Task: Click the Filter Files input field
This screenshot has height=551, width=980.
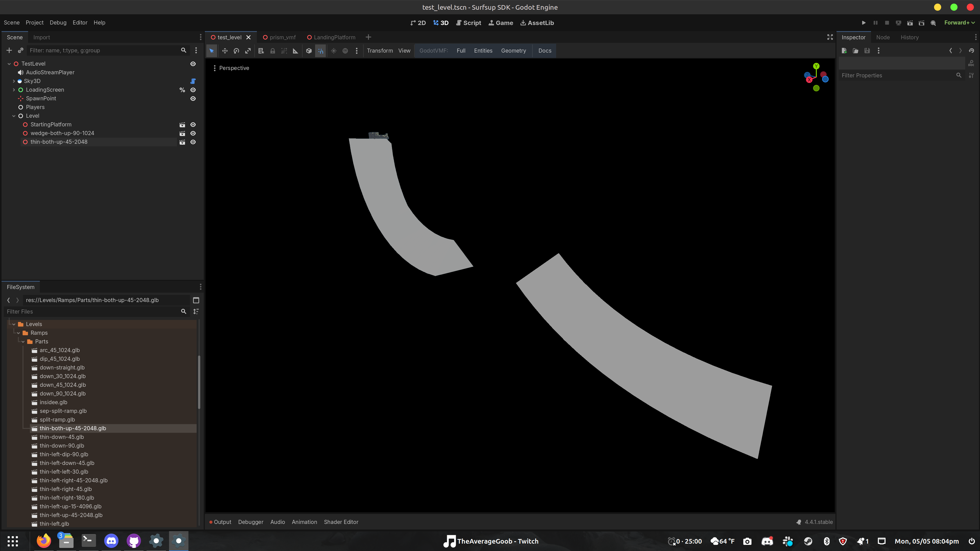Action: (x=91, y=312)
